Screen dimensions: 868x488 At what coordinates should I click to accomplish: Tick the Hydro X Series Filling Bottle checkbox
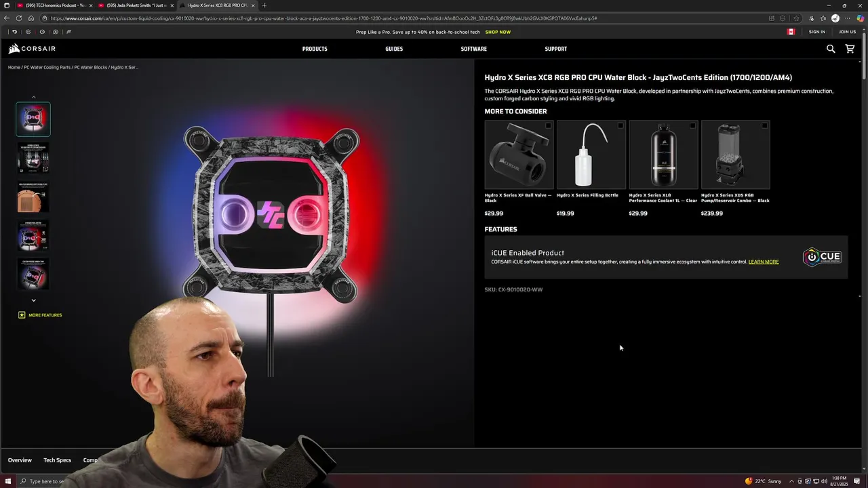pos(620,125)
